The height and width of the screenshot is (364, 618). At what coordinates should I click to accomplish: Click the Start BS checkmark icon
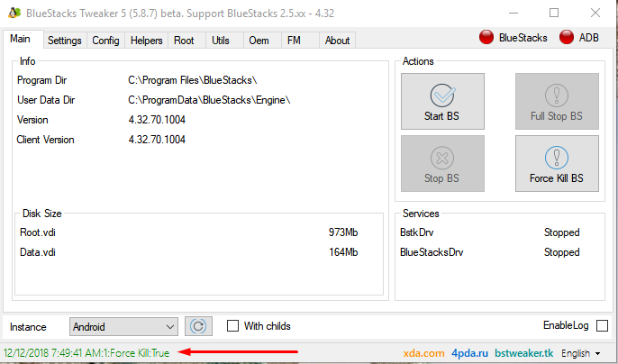(x=442, y=96)
